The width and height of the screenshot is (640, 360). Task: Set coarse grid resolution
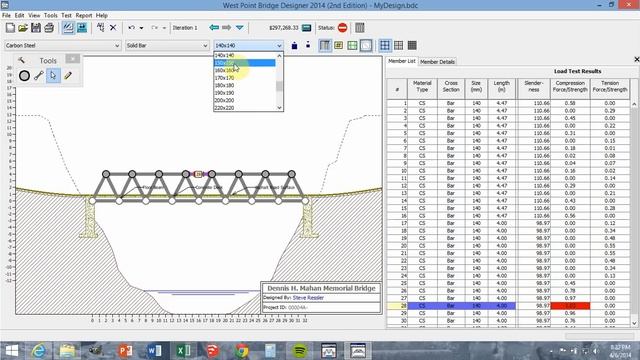pos(385,45)
